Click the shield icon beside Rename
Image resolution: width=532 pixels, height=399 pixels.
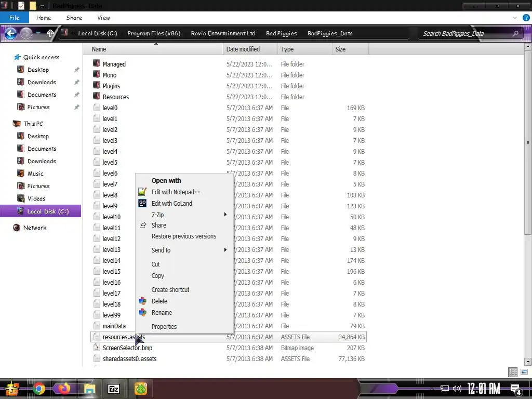pos(142,312)
